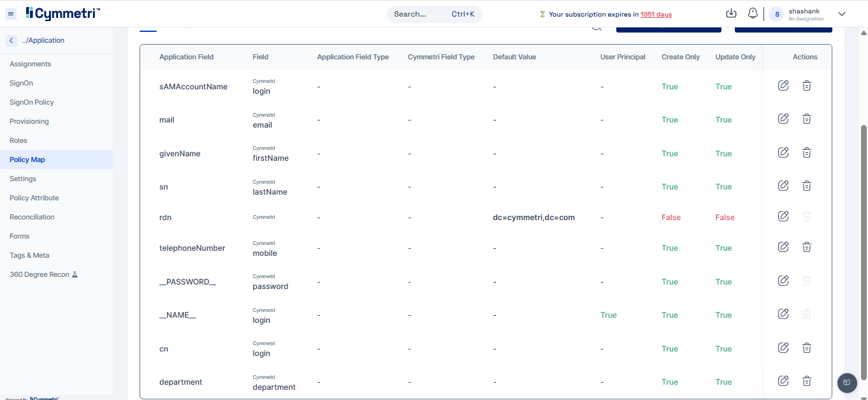Viewport: 868px width, 400px height.
Task: Edit the telephoneNumber mapping
Action: (x=783, y=247)
